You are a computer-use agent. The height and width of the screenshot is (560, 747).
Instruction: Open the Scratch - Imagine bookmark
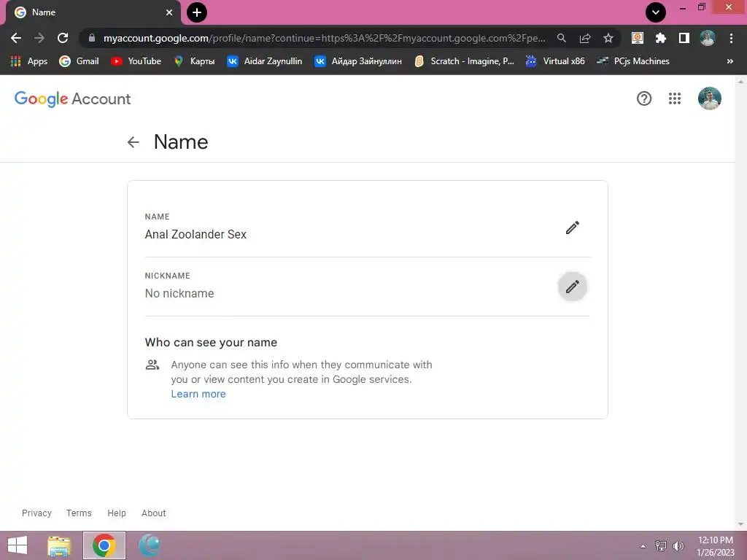[x=464, y=61]
